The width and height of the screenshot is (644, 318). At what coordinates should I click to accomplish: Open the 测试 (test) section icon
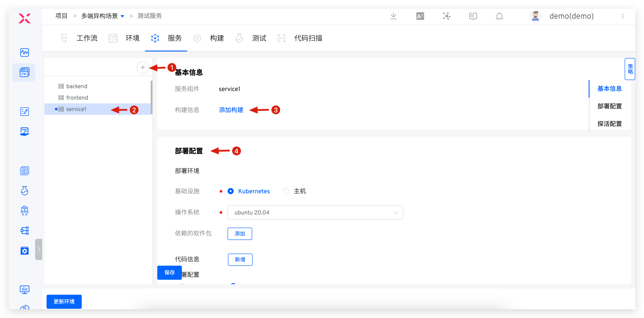pyautogui.click(x=239, y=38)
